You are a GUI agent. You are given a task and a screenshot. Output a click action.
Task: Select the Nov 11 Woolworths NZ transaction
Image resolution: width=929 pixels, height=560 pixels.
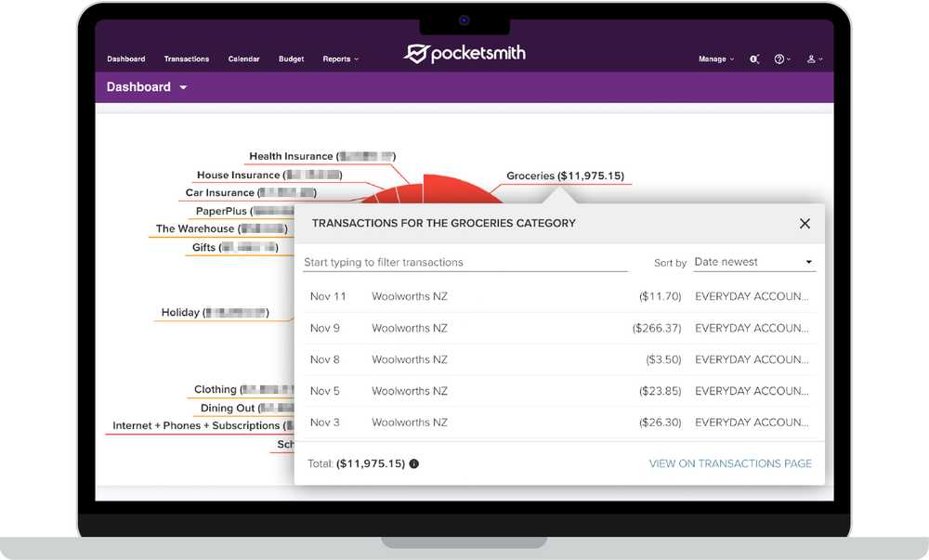[x=559, y=296]
